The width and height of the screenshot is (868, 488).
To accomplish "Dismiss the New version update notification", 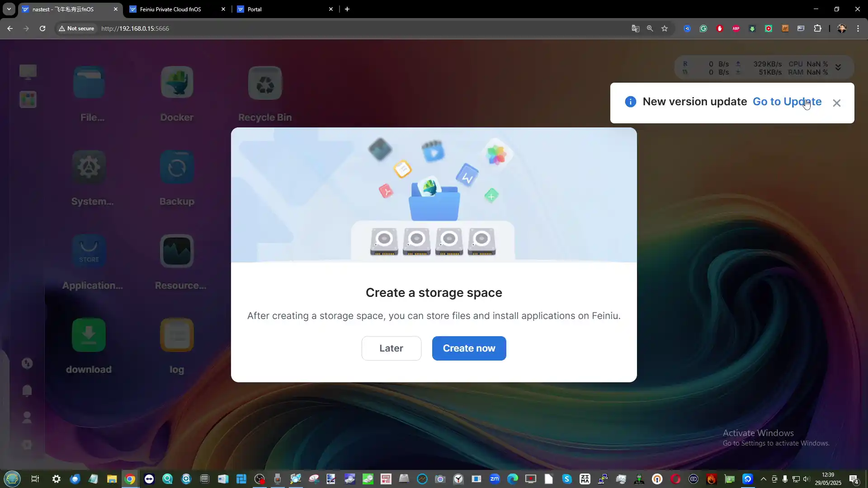I will pyautogui.click(x=837, y=103).
